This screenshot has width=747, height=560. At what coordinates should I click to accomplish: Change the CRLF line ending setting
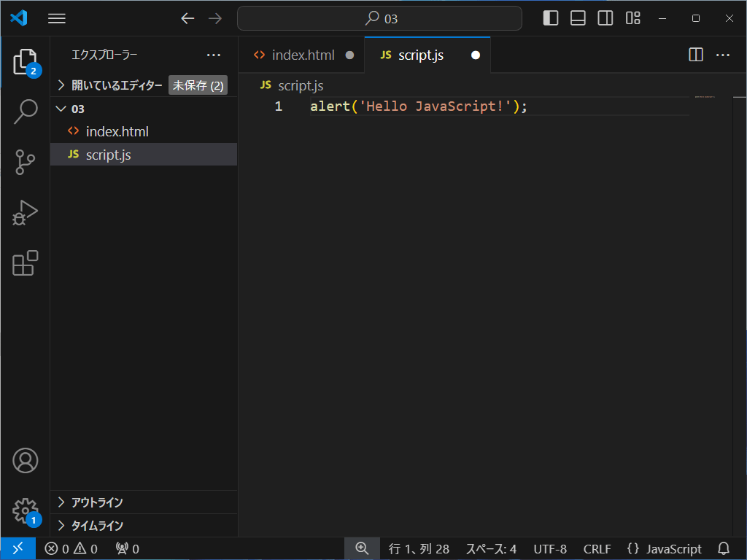(x=596, y=548)
